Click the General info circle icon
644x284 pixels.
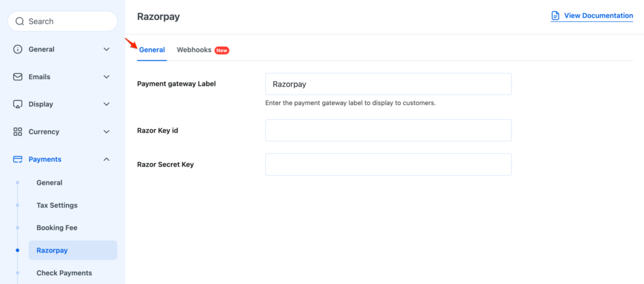18,49
